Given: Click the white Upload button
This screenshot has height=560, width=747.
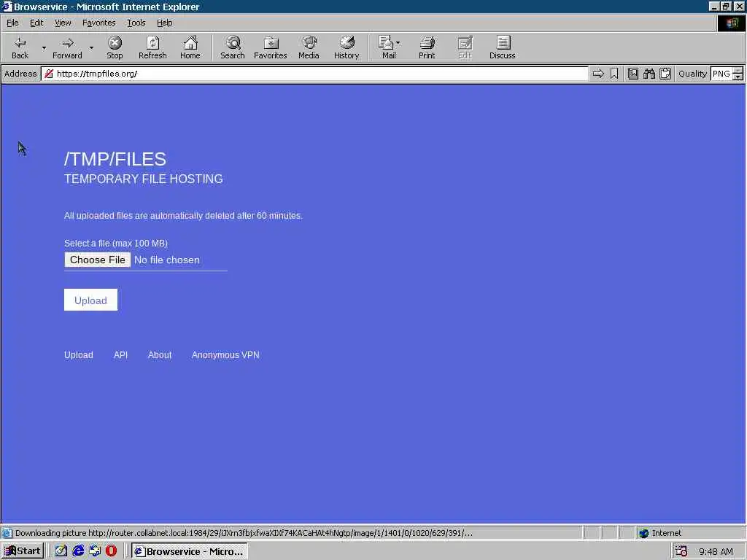Looking at the screenshot, I should 90,300.
